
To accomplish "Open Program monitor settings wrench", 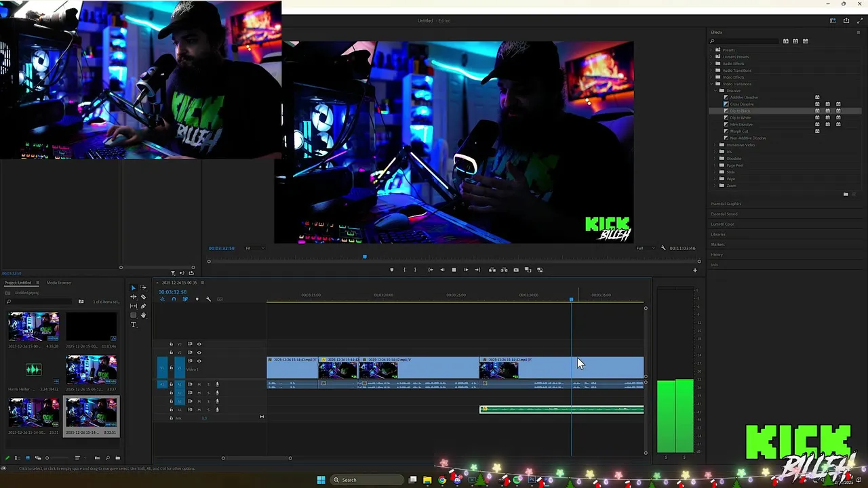I will [663, 248].
